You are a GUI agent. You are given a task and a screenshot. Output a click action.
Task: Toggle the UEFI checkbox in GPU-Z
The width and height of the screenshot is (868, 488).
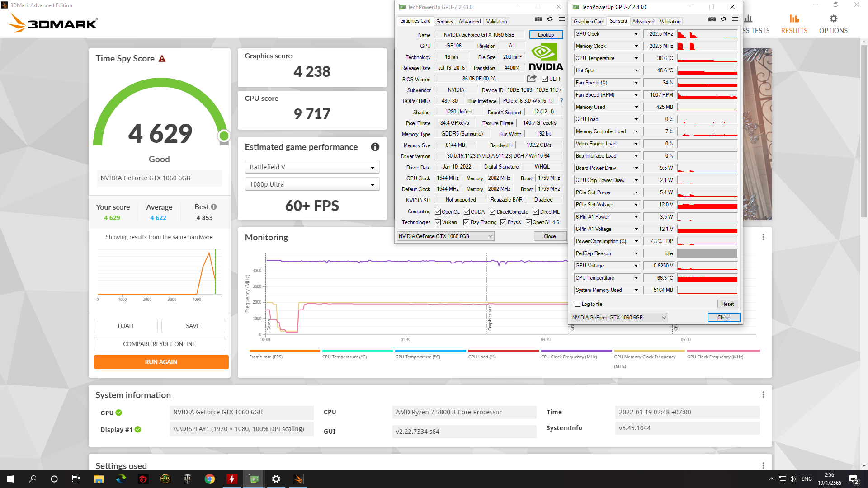(545, 79)
